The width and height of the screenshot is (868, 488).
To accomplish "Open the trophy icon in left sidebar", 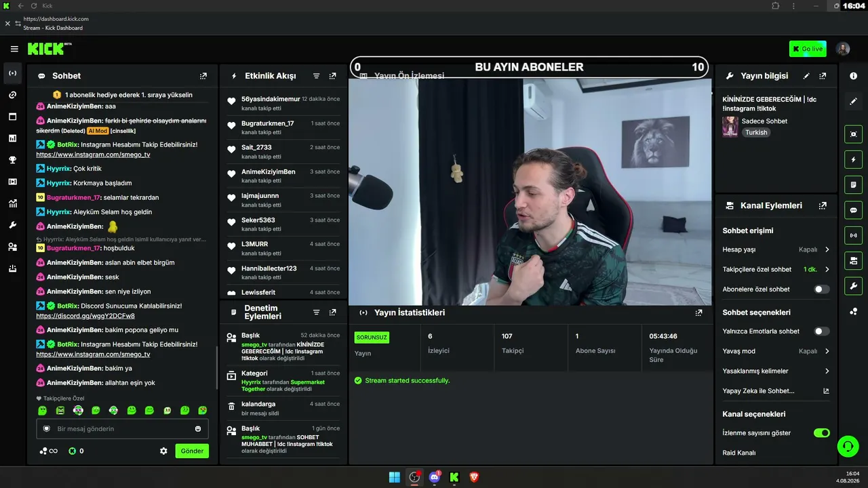I will pyautogui.click(x=12, y=160).
